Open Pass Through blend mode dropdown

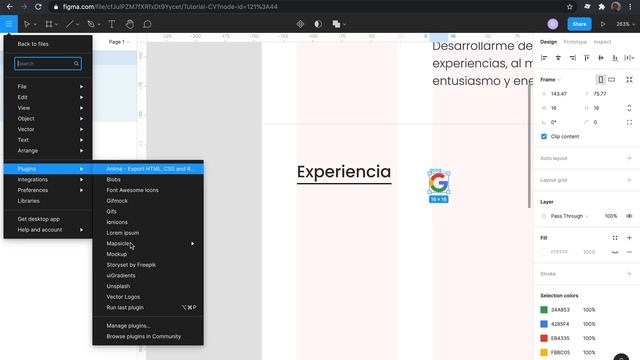coord(569,216)
